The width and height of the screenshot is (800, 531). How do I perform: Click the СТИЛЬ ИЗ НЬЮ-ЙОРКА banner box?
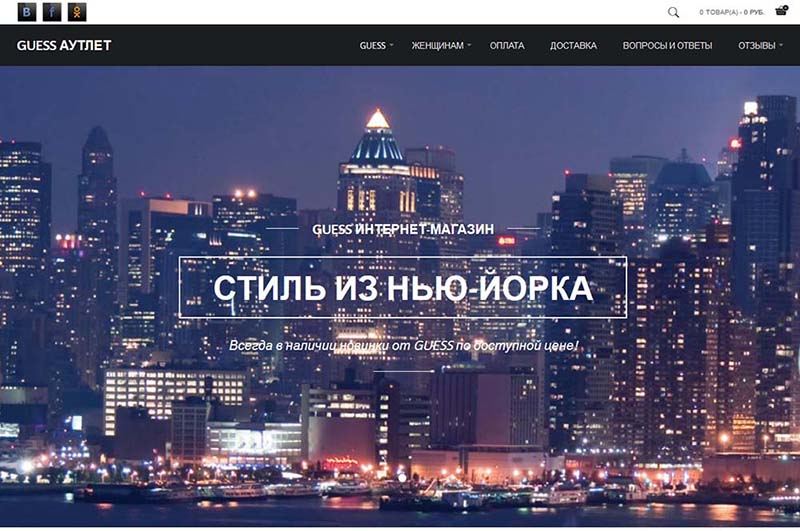[x=403, y=287]
